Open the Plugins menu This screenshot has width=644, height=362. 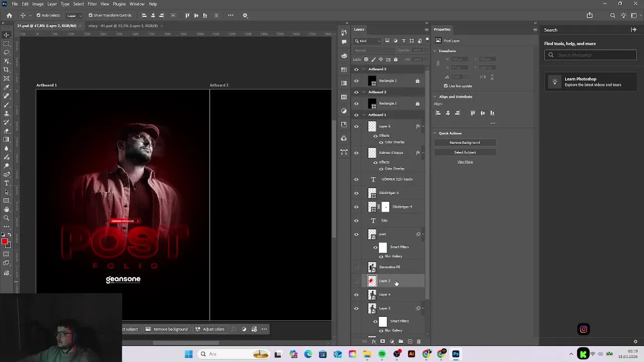click(119, 4)
